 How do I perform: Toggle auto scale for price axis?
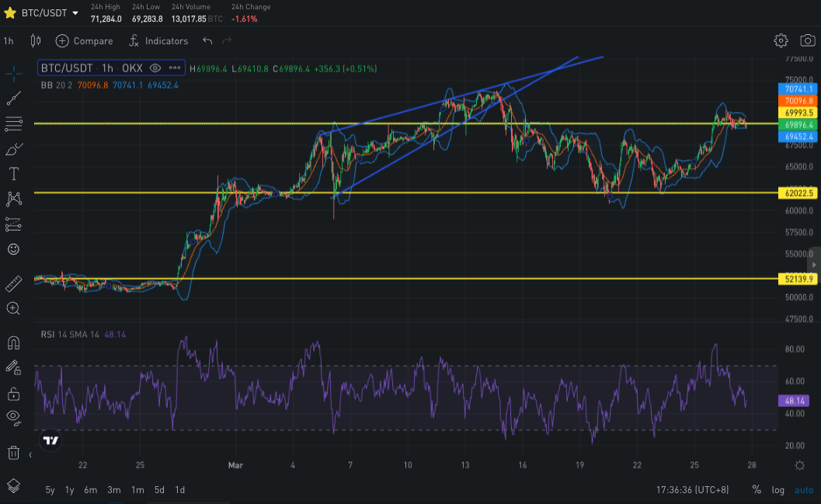coord(803,489)
